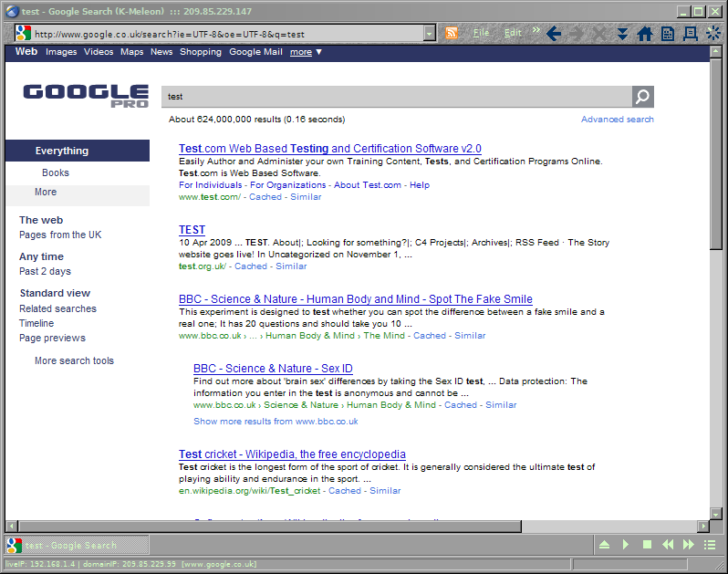Image resolution: width=728 pixels, height=574 pixels.
Task: Open 'BBC - Spot The Fake Smile' result
Action: click(356, 299)
